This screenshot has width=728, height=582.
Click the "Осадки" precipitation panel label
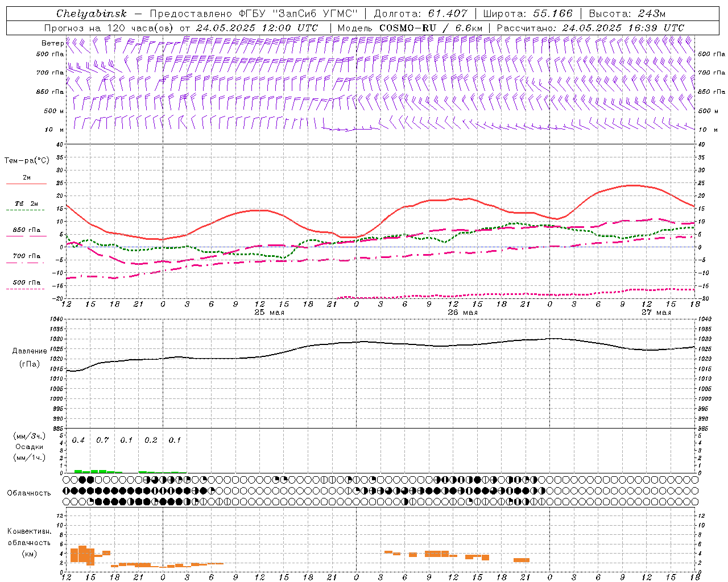[x=29, y=447]
